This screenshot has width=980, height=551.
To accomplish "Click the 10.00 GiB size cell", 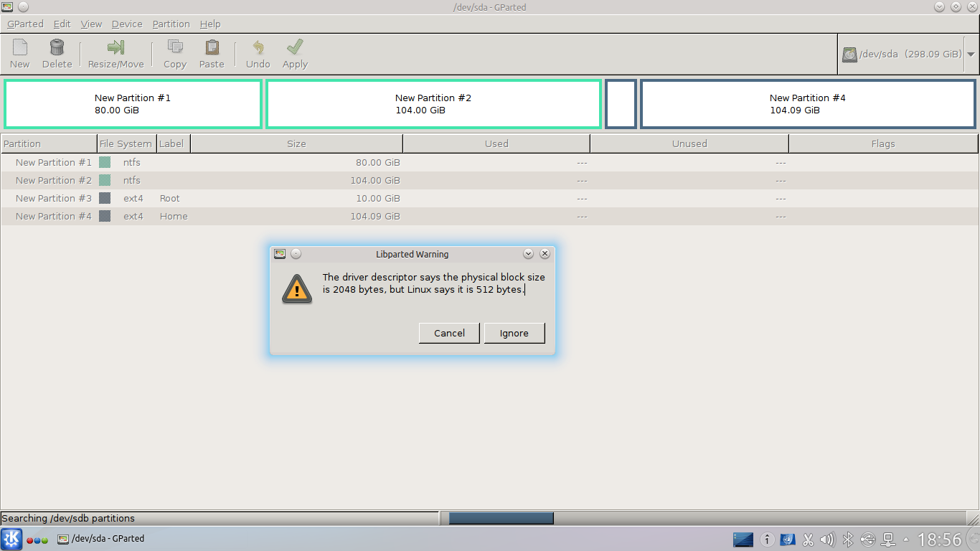I will 378,198.
